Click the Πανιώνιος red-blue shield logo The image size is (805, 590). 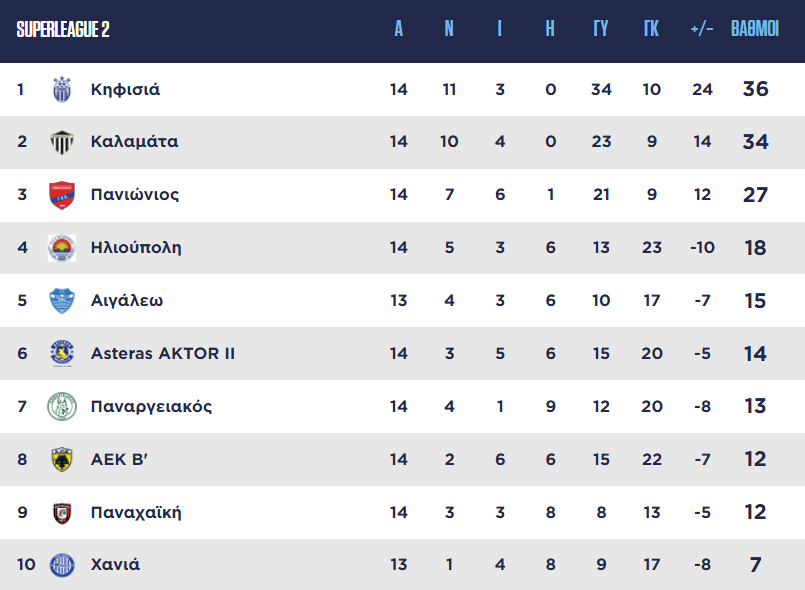pyautogui.click(x=62, y=195)
